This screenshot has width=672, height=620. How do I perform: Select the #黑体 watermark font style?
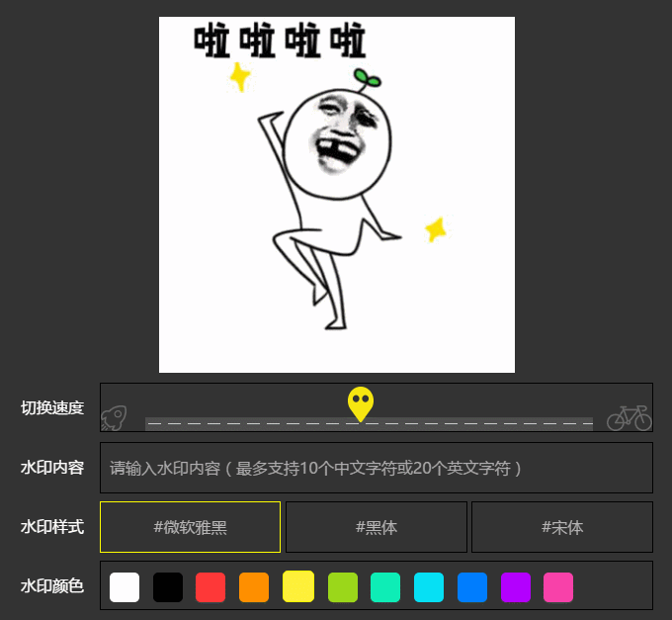click(x=377, y=527)
